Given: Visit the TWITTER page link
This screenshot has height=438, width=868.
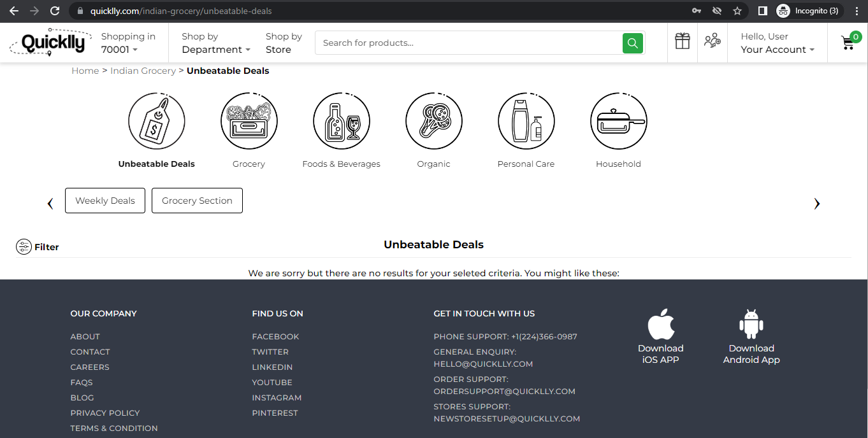Looking at the screenshot, I should pos(270,352).
